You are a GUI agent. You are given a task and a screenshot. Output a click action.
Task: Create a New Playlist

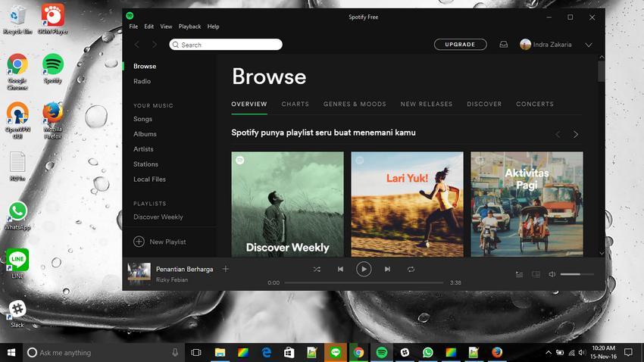[160, 242]
